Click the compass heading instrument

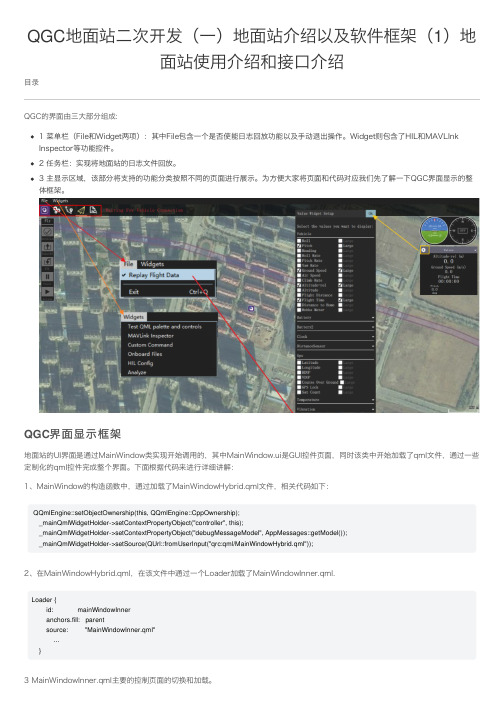pos(463,230)
